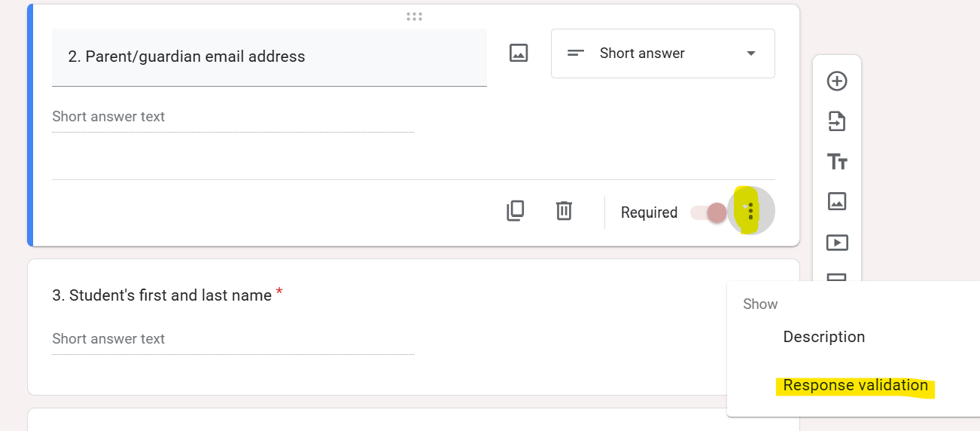The image size is (980, 431).
Task: Select Description from the Show menu
Action: click(823, 337)
